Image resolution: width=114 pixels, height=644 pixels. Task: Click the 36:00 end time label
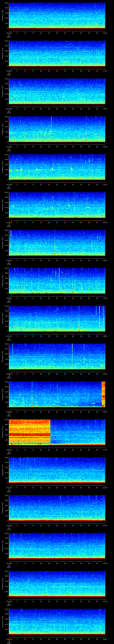coord(105,260)
